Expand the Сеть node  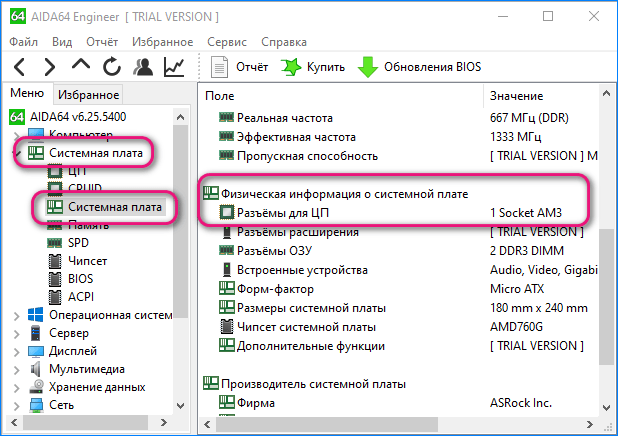17,406
